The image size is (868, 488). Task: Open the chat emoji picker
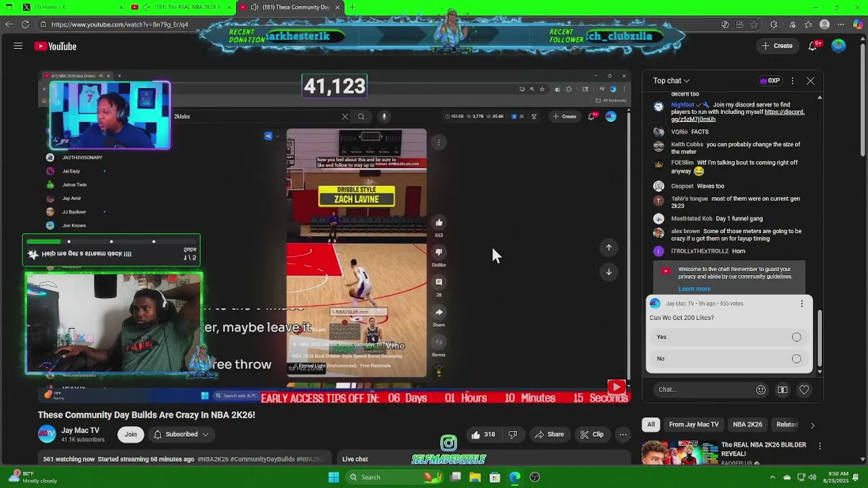761,390
